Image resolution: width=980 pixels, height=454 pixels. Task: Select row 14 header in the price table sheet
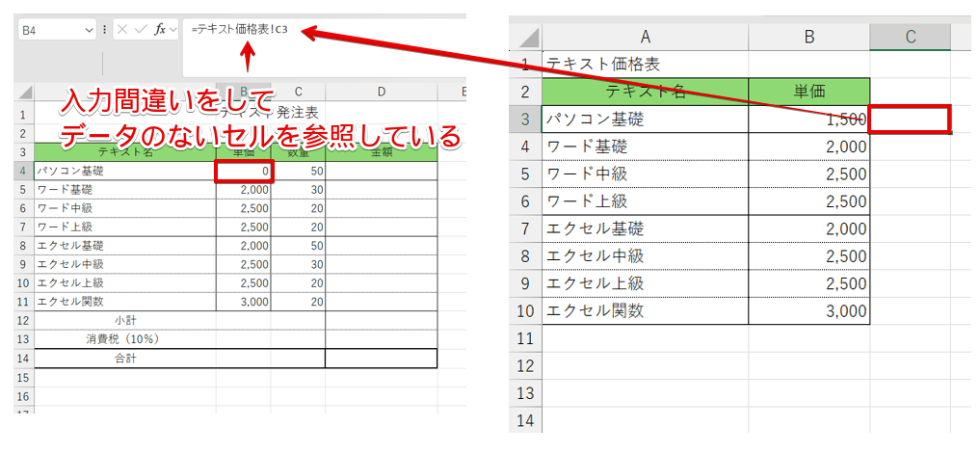click(525, 421)
